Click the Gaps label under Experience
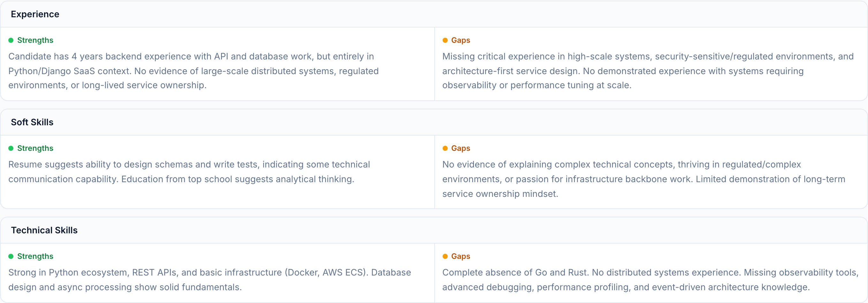The width and height of the screenshot is (868, 303). pos(460,41)
